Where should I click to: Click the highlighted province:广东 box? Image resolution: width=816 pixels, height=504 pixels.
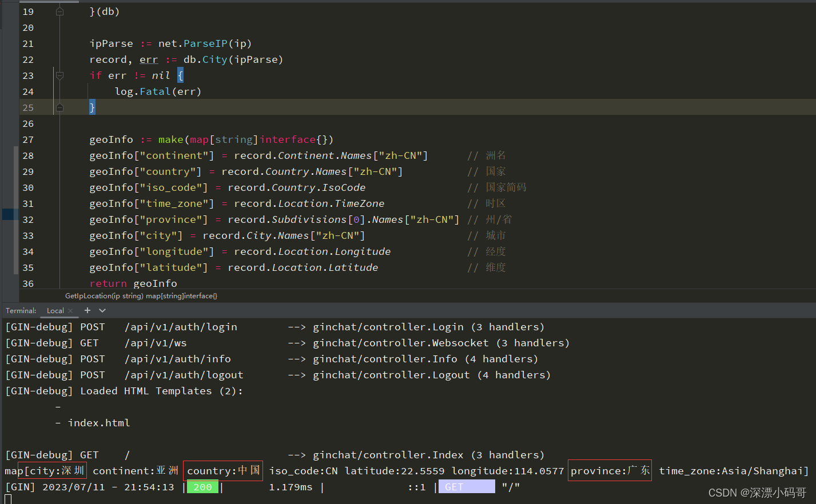pos(610,470)
